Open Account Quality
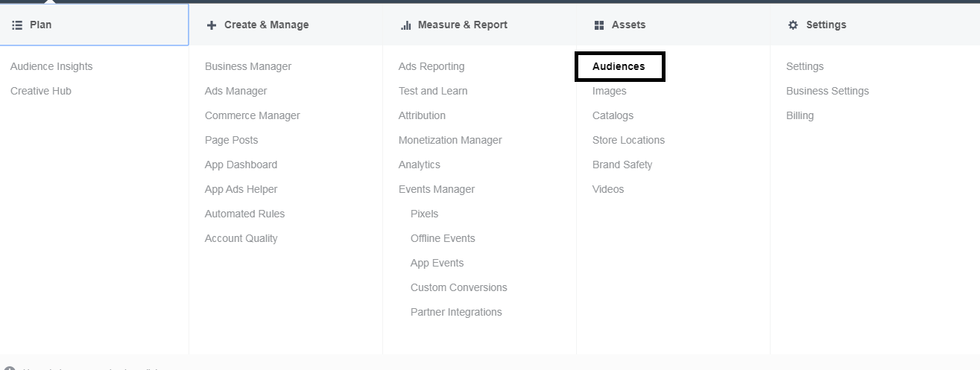 241,238
